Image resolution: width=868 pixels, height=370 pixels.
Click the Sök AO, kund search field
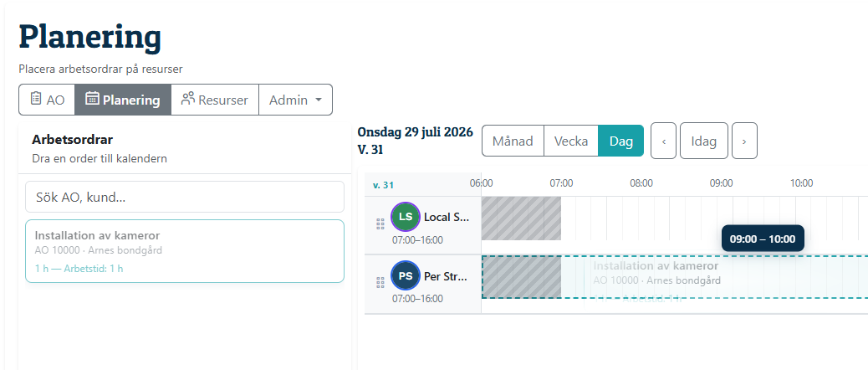pos(185,197)
